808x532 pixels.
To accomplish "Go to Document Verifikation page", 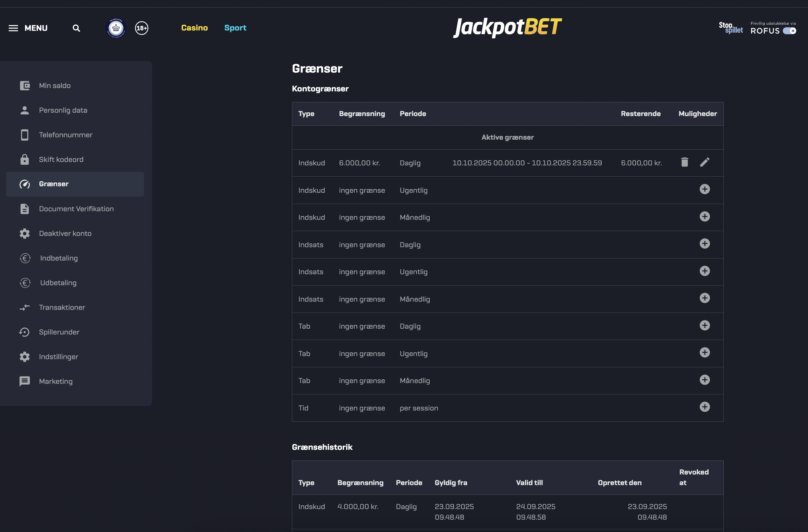I will coord(76,209).
